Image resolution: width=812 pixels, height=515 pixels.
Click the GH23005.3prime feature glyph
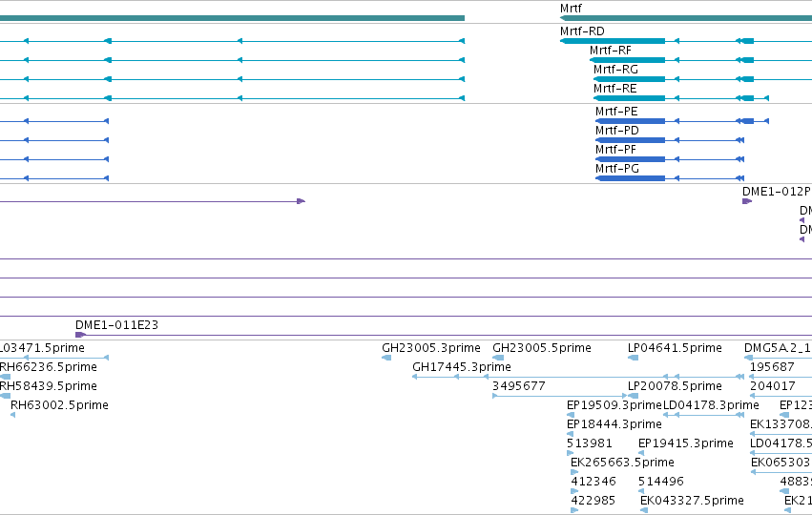[386, 358]
